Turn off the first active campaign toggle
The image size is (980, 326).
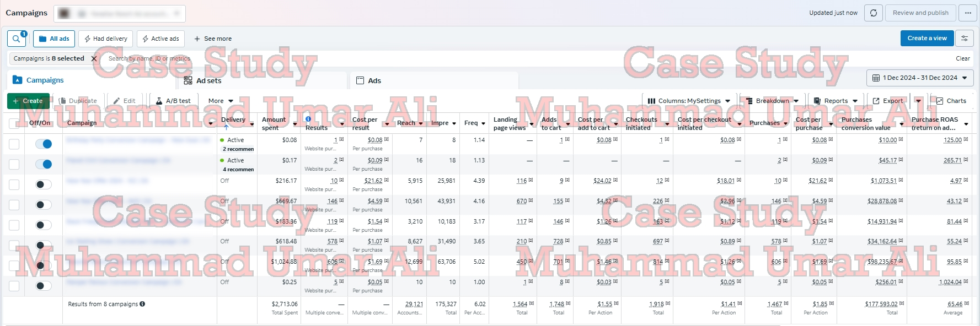(44, 144)
